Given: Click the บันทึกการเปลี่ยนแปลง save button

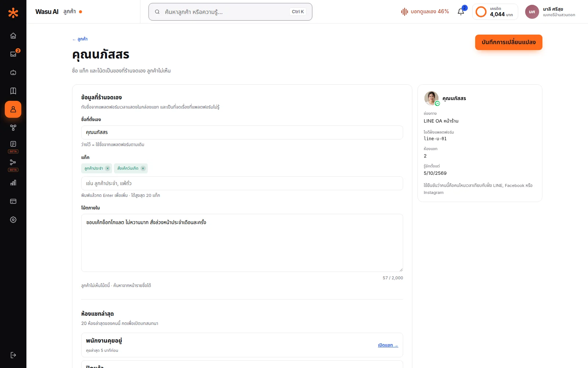Looking at the screenshot, I should pyautogui.click(x=509, y=42).
